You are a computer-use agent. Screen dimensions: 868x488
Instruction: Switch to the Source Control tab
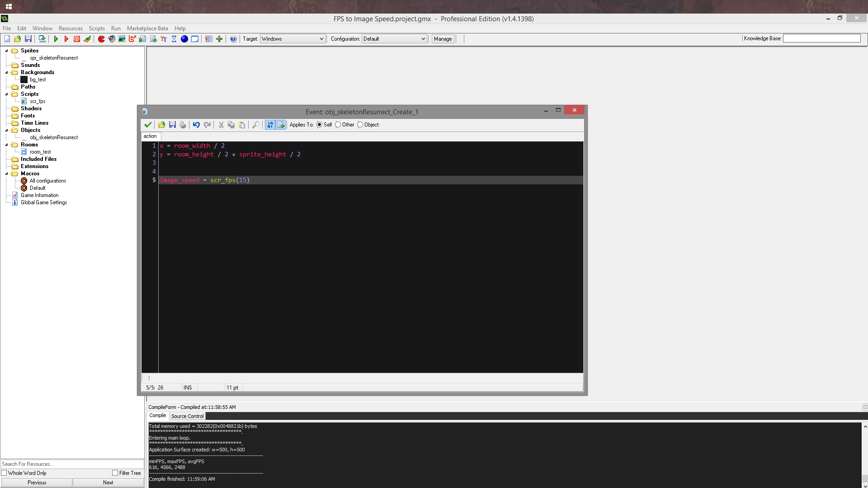[187, 416]
